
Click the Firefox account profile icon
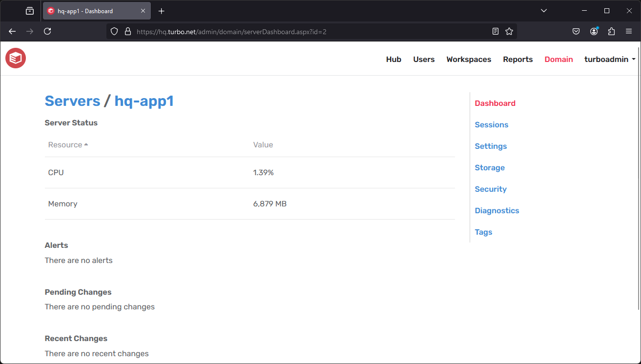pos(594,31)
